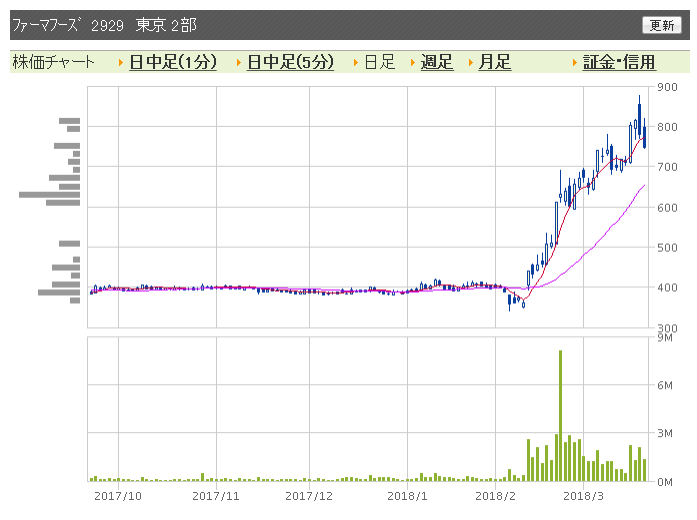This screenshot has height=520, width=697.
Task: Click the 6M volume axis label
Action: click(665, 385)
